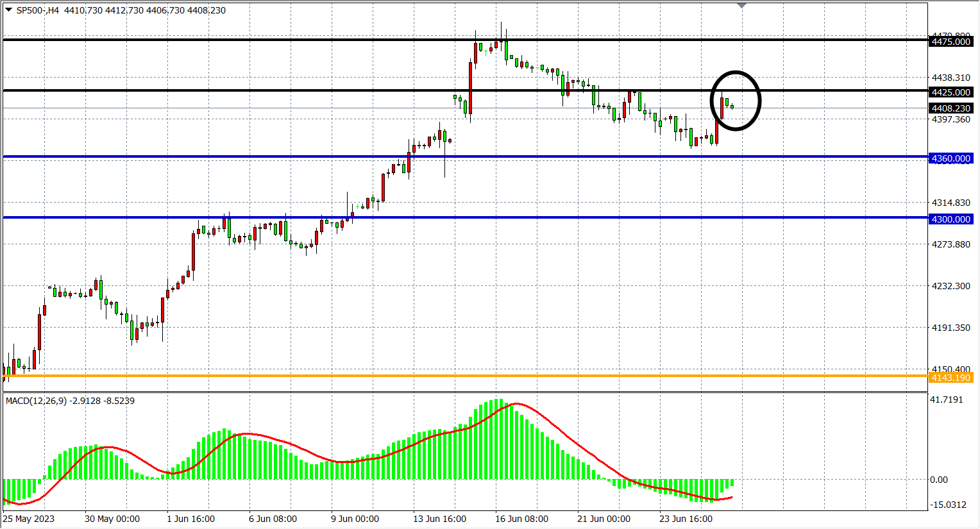Click the -15.0312 MACD scale value

point(949,505)
